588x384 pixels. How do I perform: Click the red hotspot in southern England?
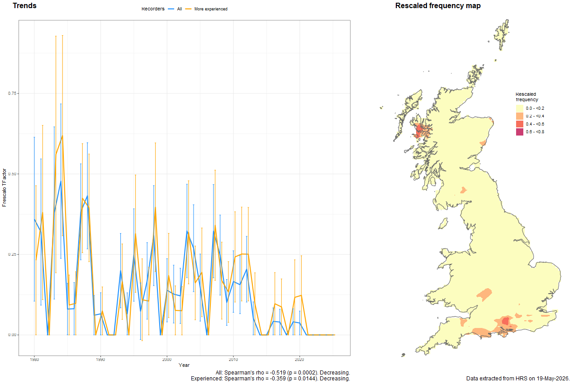point(505,321)
